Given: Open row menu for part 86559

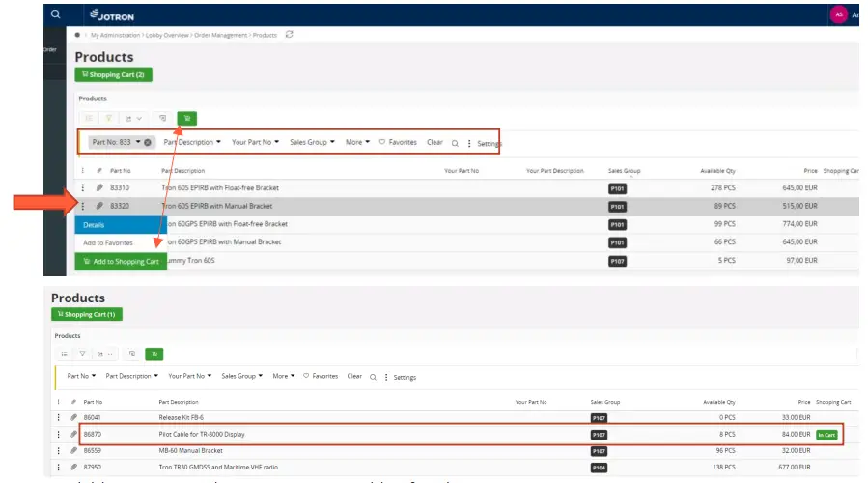Looking at the screenshot, I should (59, 451).
